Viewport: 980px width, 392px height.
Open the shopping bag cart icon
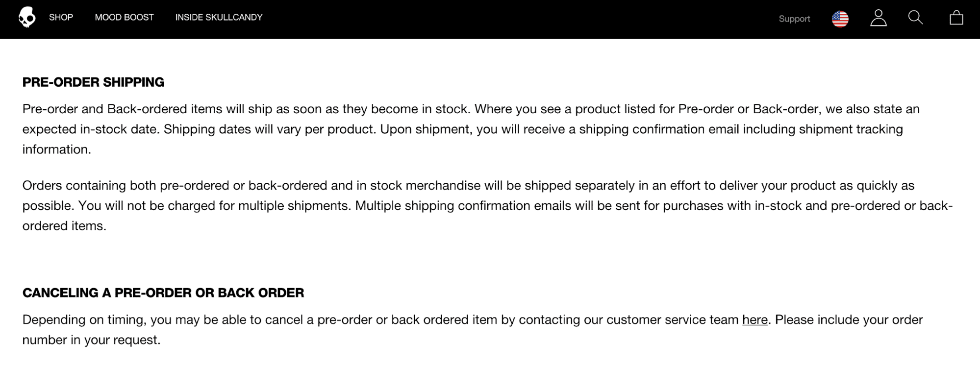pyautogui.click(x=956, y=19)
